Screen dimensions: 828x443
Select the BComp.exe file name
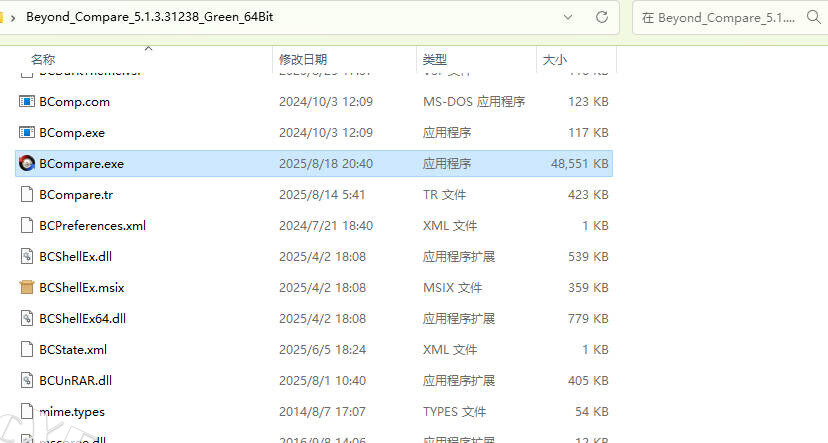pos(72,133)
